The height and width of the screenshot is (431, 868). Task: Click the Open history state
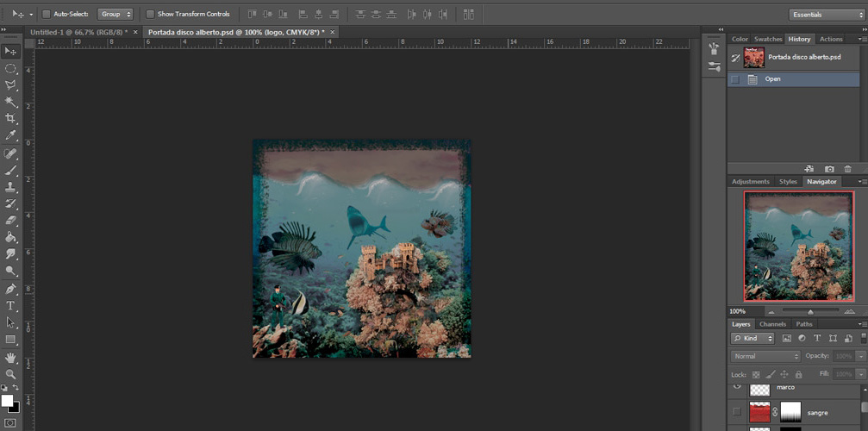[x=772, y=79]
